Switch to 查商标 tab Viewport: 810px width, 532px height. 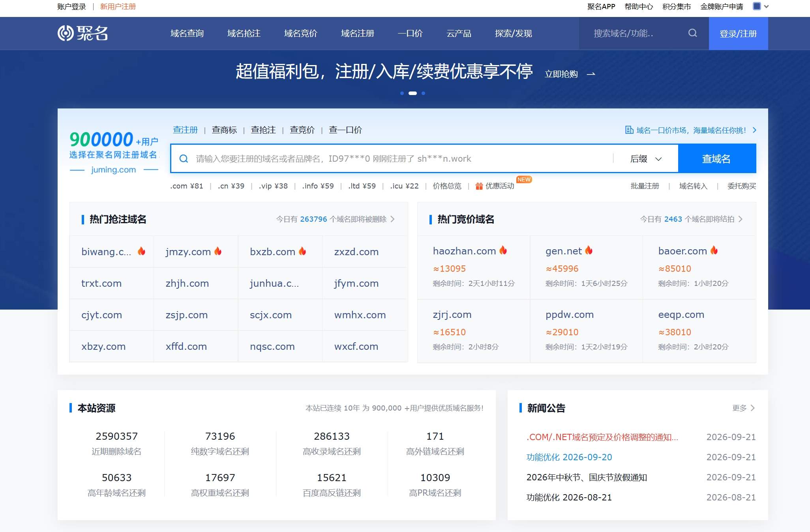224,130
